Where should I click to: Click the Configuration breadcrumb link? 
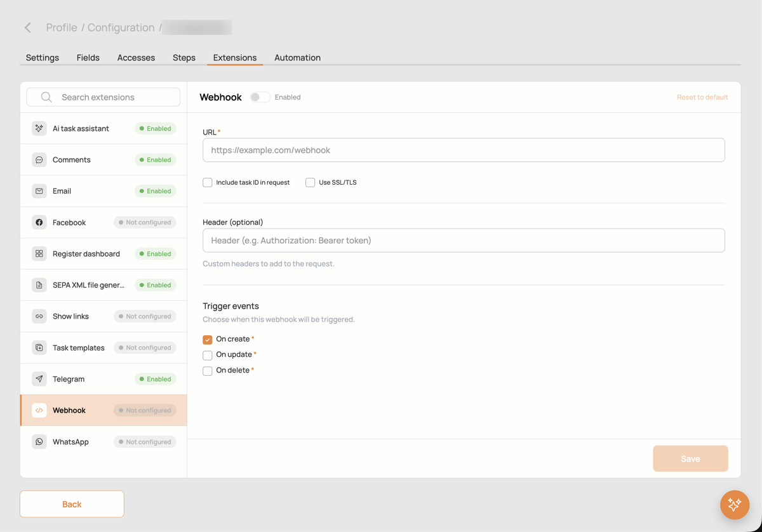(x=121, y=27)
